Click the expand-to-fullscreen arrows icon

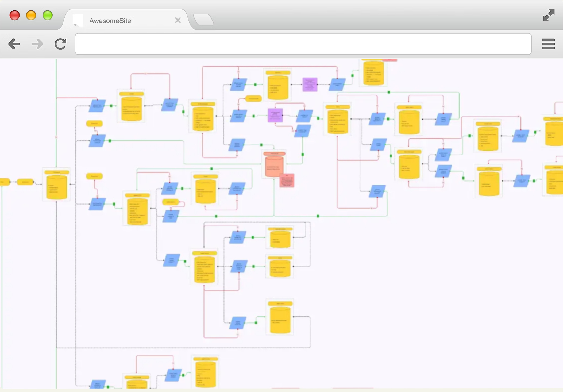pyautogui.click(x=549, y=15)
